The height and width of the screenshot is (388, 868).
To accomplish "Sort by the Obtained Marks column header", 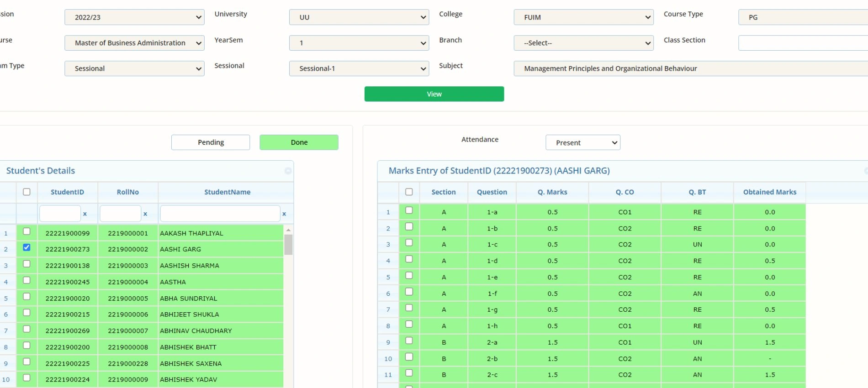I will [x=770, y=192].
